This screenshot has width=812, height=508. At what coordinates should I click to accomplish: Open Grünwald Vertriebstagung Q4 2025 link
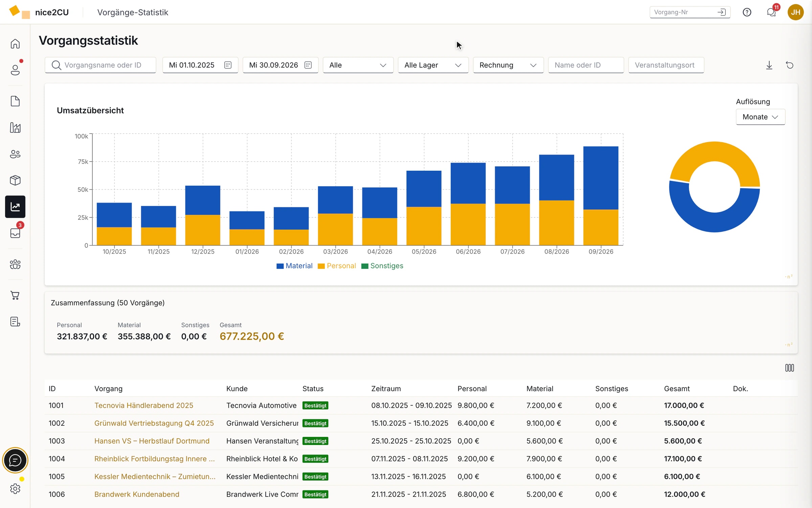(x=154, y=423)
